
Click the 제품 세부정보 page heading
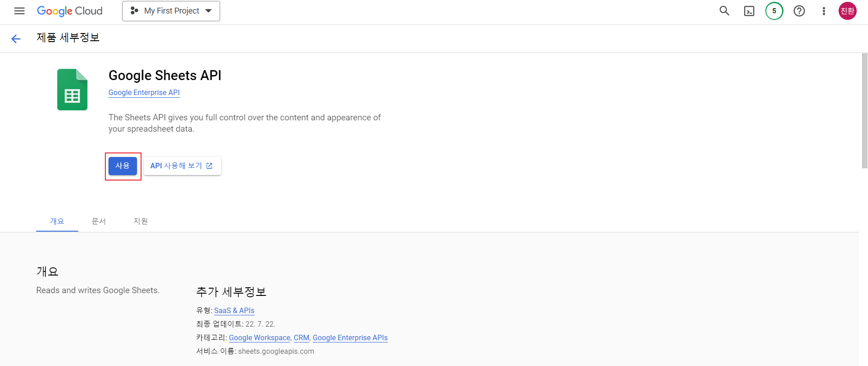pyautogui.click(x=68, y=38)
